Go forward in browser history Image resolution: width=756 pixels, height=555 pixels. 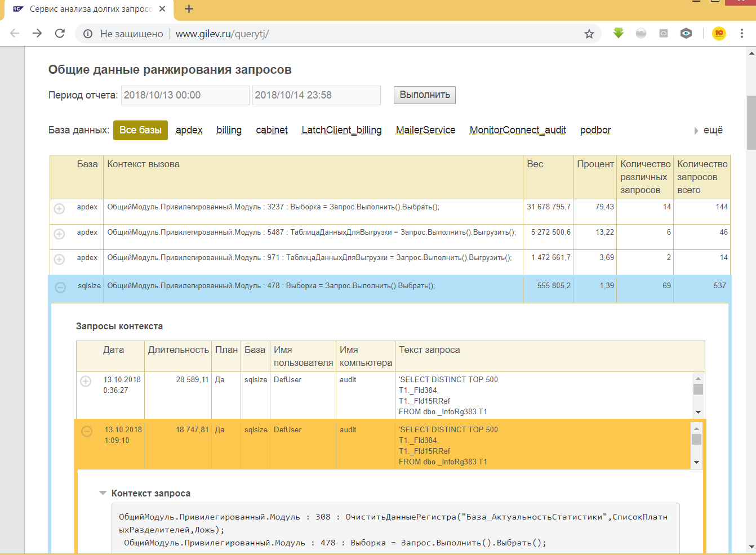[37, 34]
